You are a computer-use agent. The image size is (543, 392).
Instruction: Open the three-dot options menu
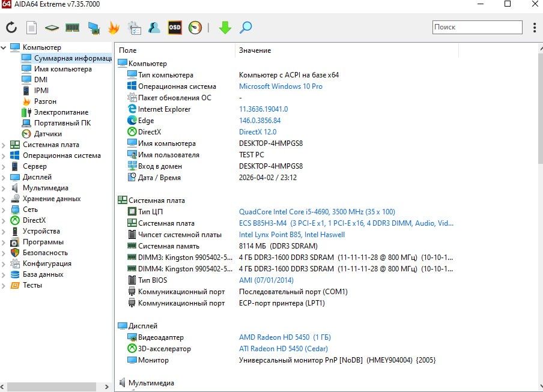[535, 28]
